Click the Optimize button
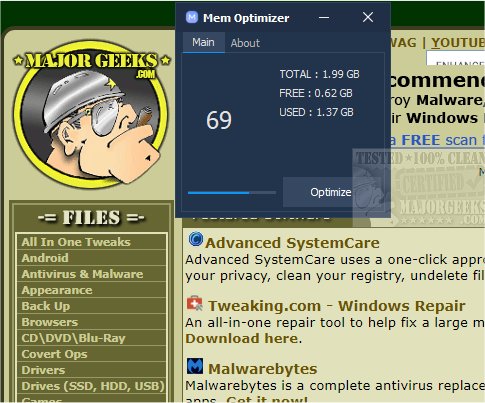The width and height of the screenshot is (485, 403). coord(330,192)
